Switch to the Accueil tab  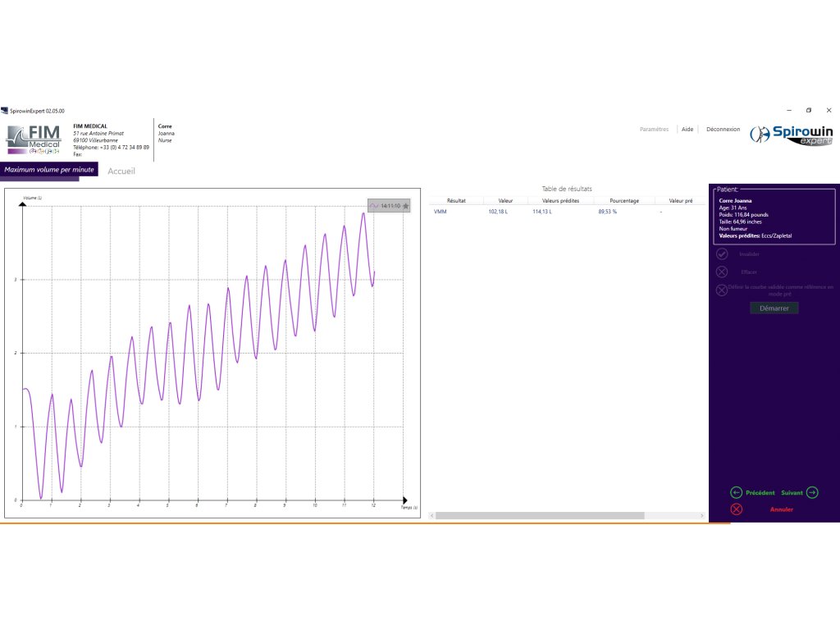click(121, 171)
